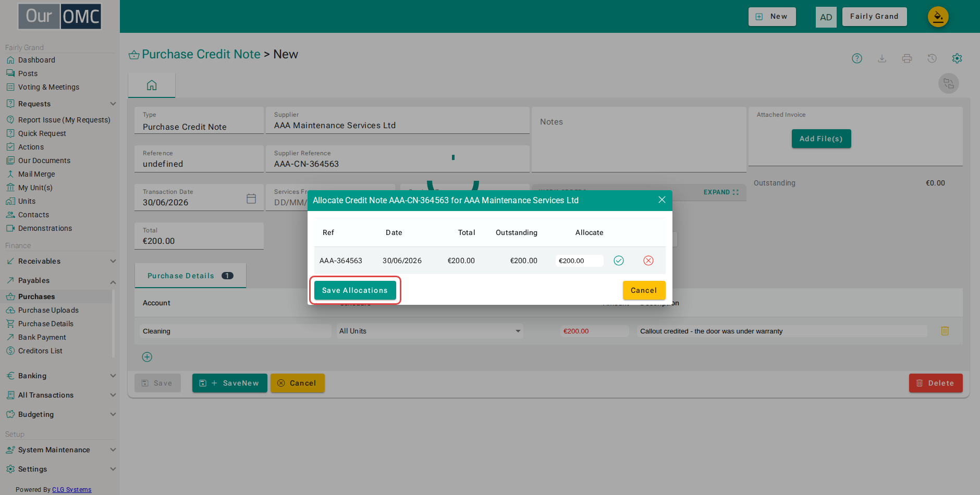Click EXPAND link
980x495 pixels.
click(x=721, y=192)
